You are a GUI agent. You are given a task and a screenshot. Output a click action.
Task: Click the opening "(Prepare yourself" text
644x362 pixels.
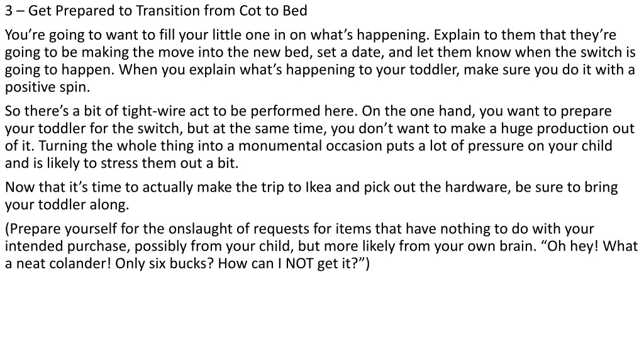(61, 229)
